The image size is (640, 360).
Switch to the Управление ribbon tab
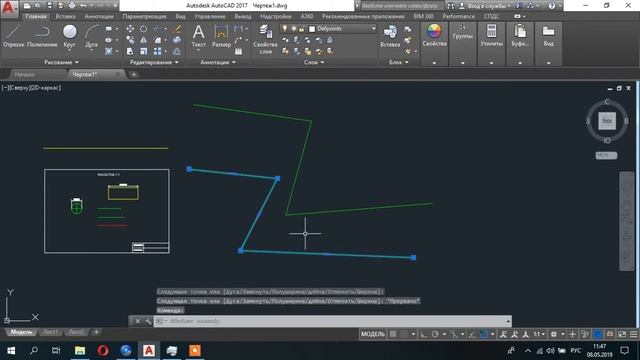click(x=210, y=16)
